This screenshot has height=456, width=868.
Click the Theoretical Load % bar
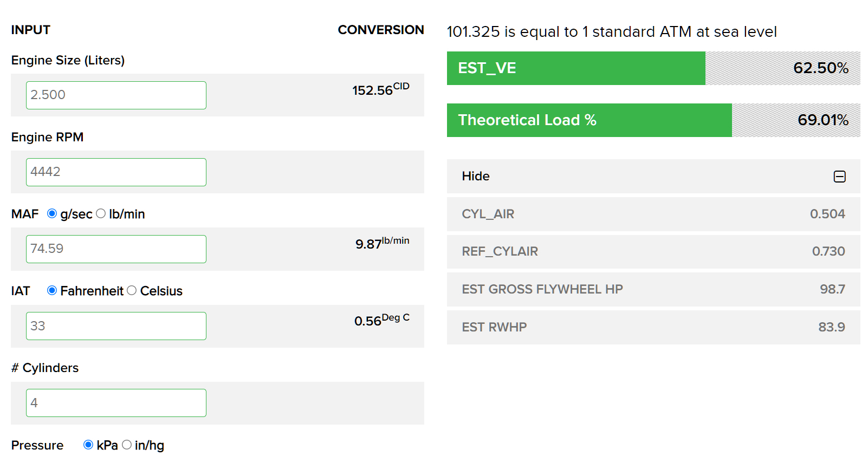pos(589,120)
